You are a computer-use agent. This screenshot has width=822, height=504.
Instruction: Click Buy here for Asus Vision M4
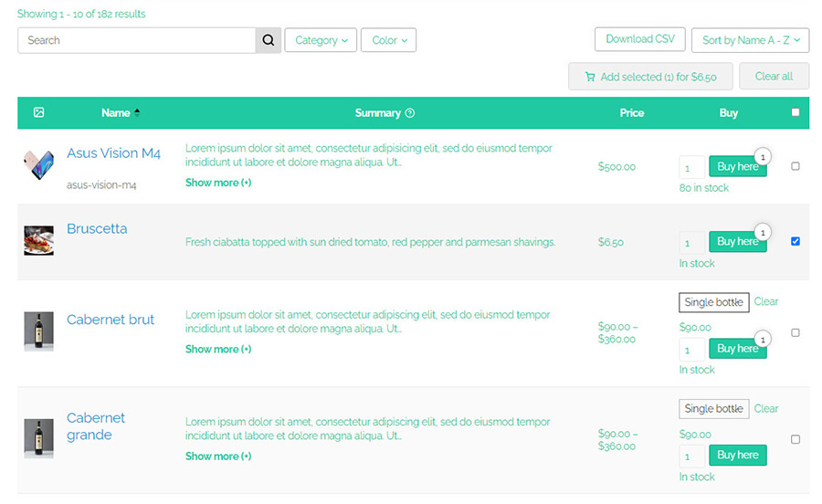(738, 166)
